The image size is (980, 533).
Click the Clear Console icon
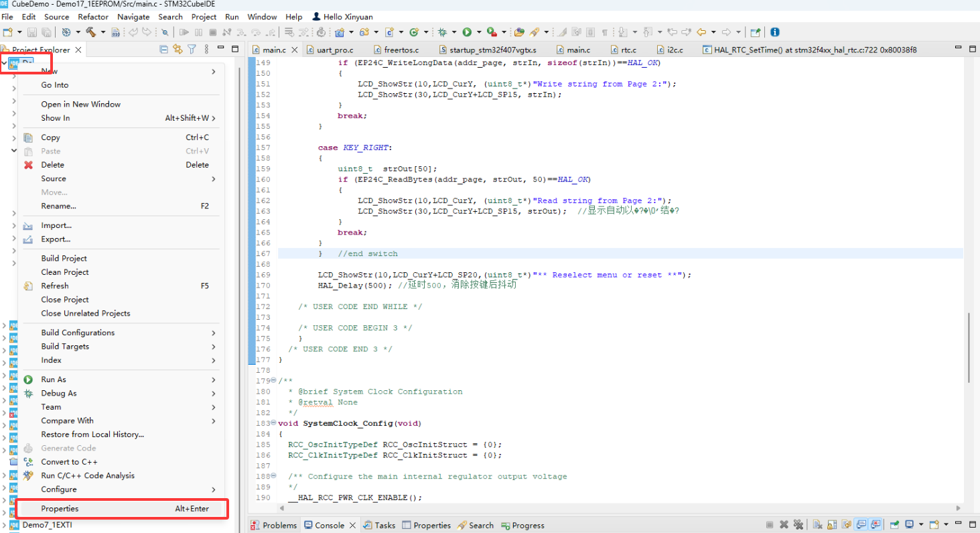817,524
